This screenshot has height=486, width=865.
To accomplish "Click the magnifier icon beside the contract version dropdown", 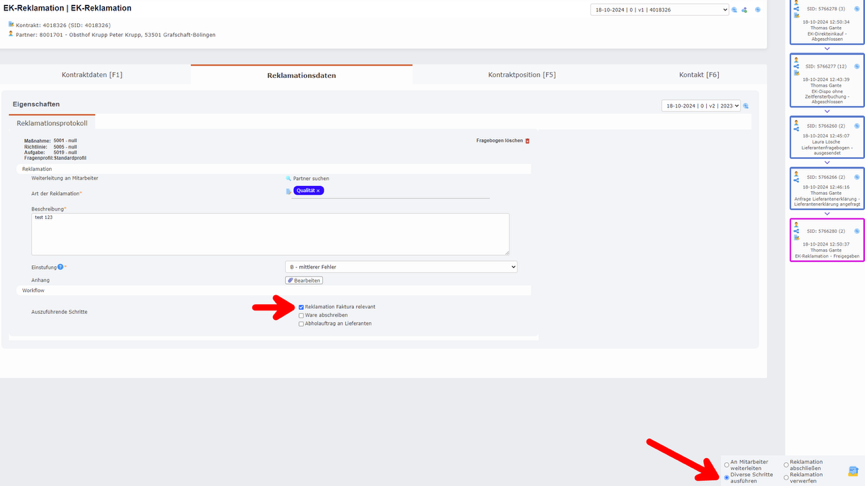I will pyautogui.click(x=734, y=10).
